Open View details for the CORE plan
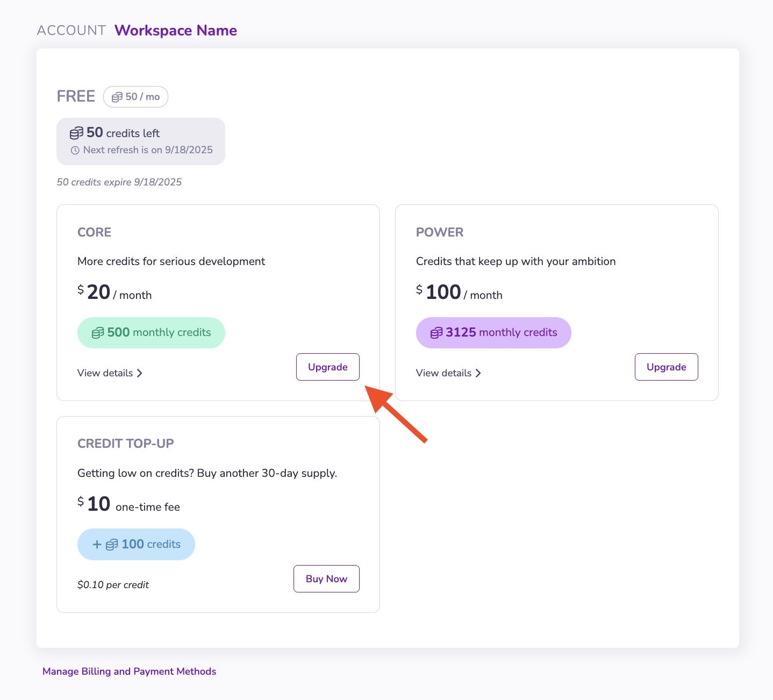This screenshot has height=700, width=773. [105, 373]
